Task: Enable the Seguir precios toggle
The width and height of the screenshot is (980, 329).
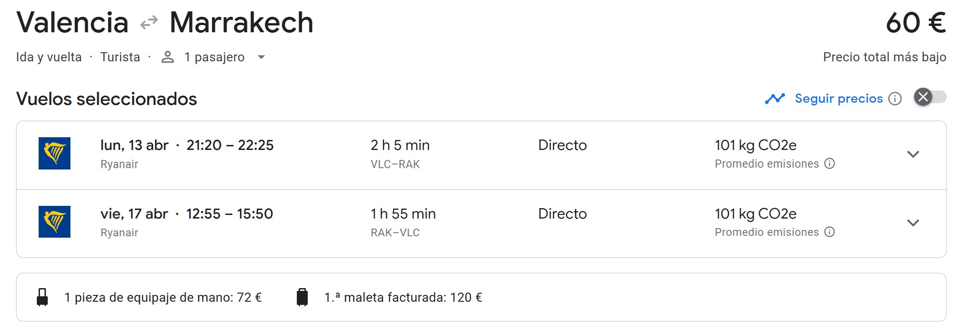Action: click(930, 97)
